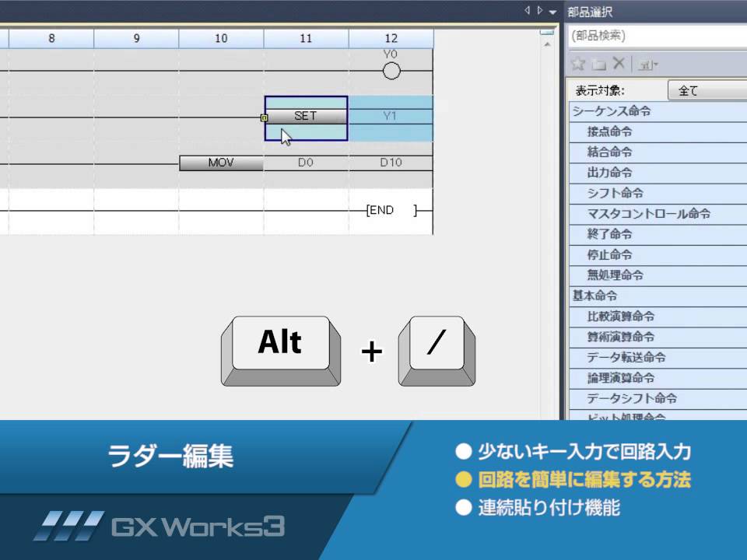Select the SET instruction cell in the ladder
The image size is (747, 560).
(306, 115)
